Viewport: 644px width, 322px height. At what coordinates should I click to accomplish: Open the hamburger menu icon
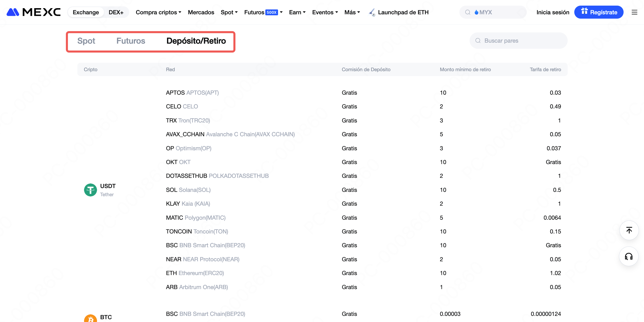point(634,12)
